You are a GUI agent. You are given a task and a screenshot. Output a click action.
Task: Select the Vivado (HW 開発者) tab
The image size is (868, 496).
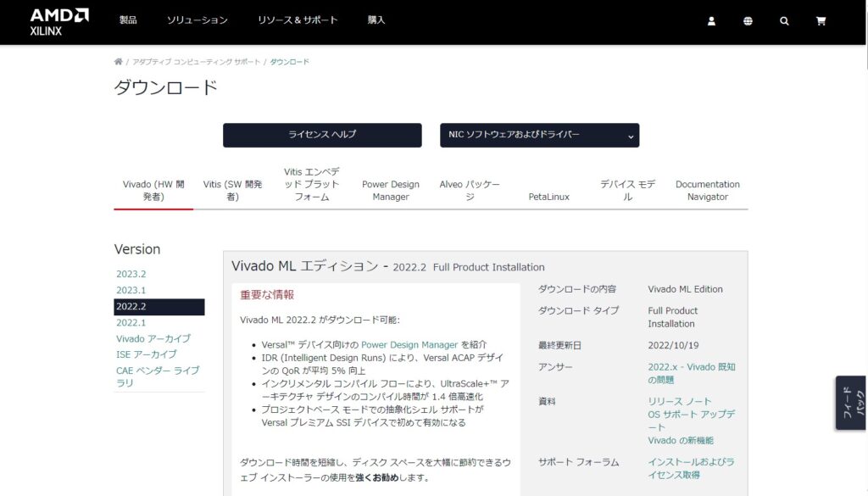(153, 191)
